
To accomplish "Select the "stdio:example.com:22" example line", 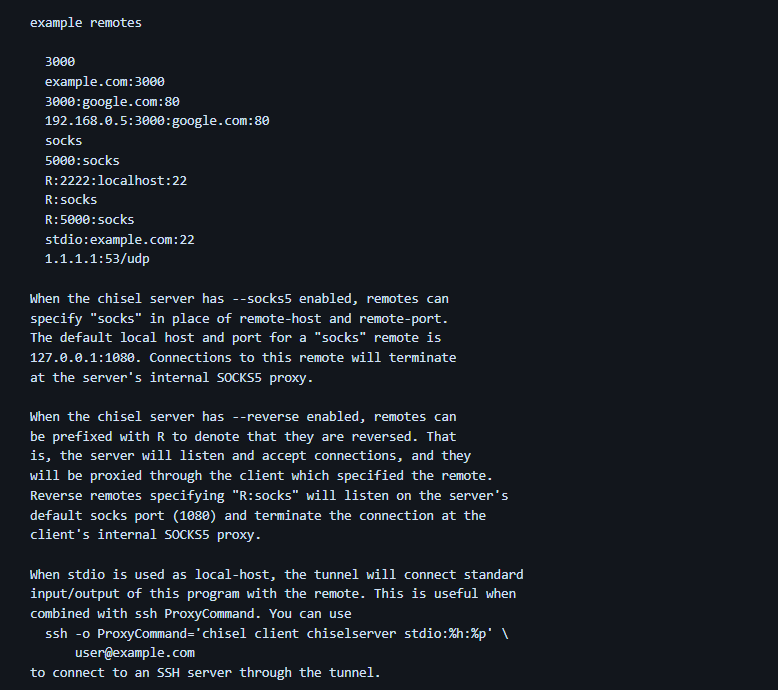I will pyautogui.click(x=120, y=239).
